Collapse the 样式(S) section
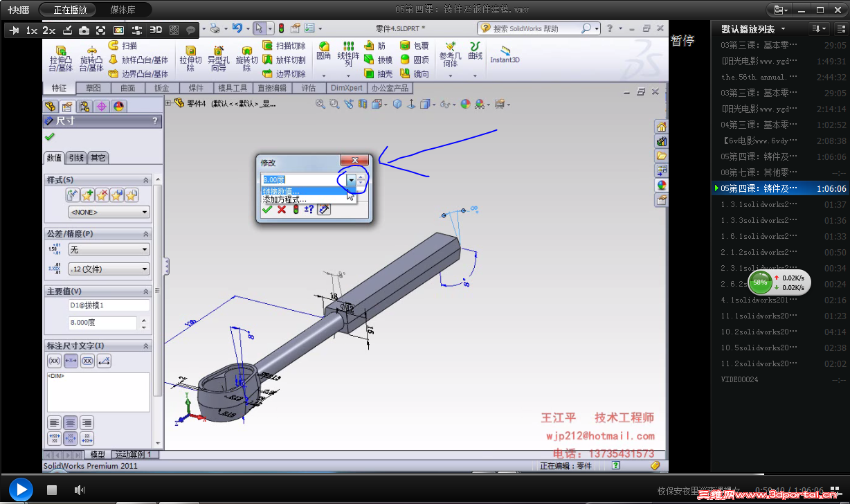Viewport: 850px width, 504px height. click(x=146, y=180)
